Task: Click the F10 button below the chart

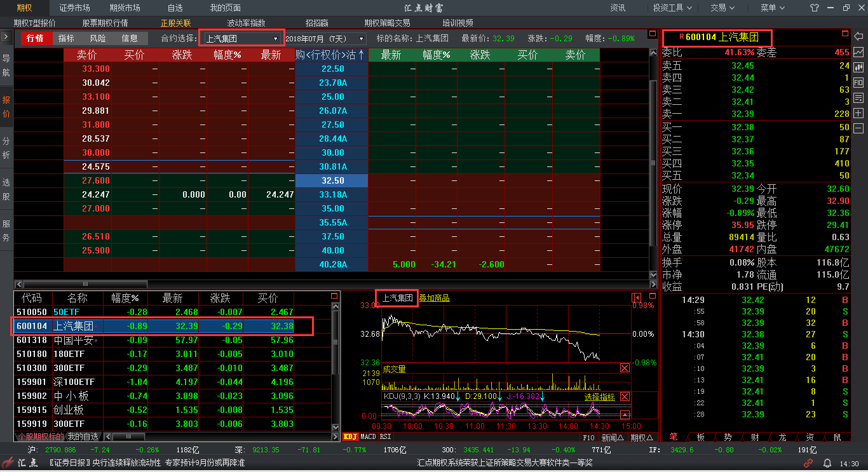Action: point(589,437)
